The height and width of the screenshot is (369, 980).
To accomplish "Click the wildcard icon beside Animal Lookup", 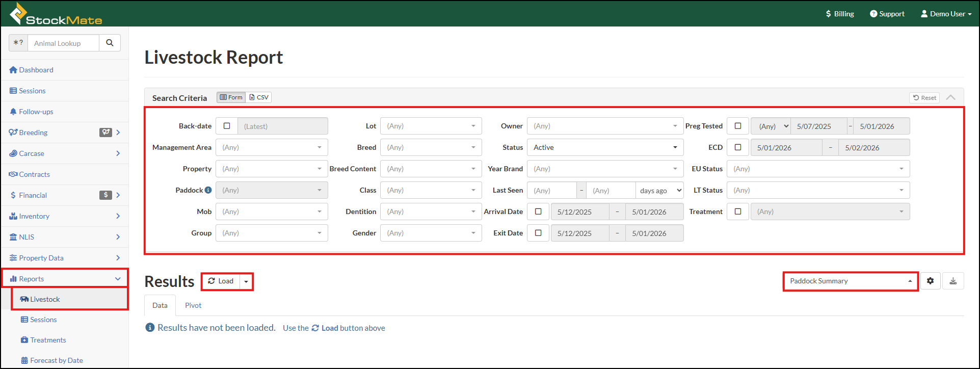I will click(x=18, y=43).
